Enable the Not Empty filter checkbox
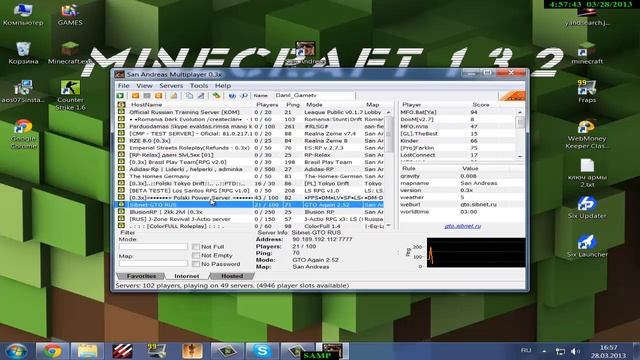 (196, 256)
